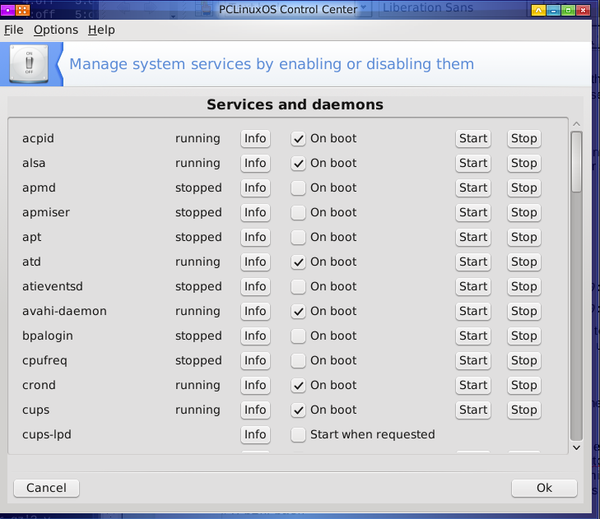Screen dimensions: 600x519
Task: Click the atieventsd service label
Action: [52, 287]
